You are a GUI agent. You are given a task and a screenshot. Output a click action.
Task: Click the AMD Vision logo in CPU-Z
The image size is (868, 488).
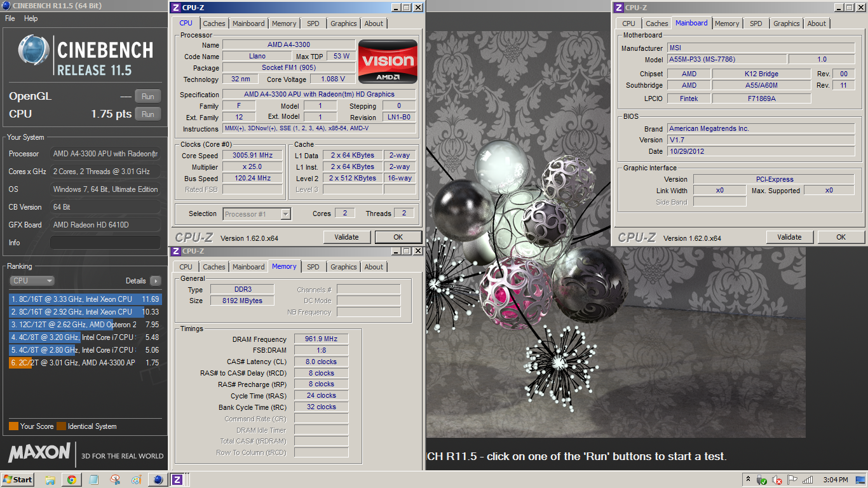(388, 62)
